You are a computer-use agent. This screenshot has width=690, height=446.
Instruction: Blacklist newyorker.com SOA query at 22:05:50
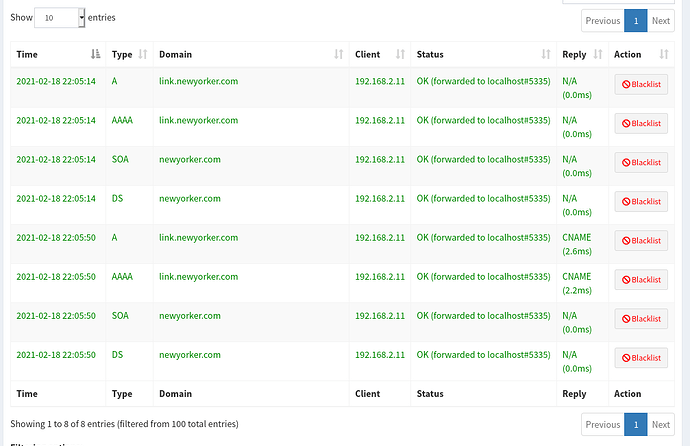tap(641, 319)
